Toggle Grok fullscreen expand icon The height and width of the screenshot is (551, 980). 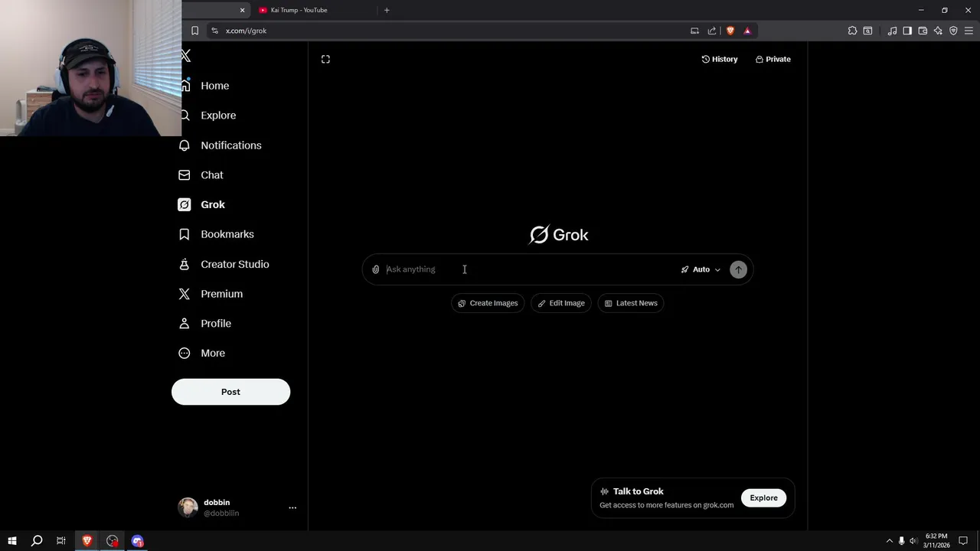(325, 59)
